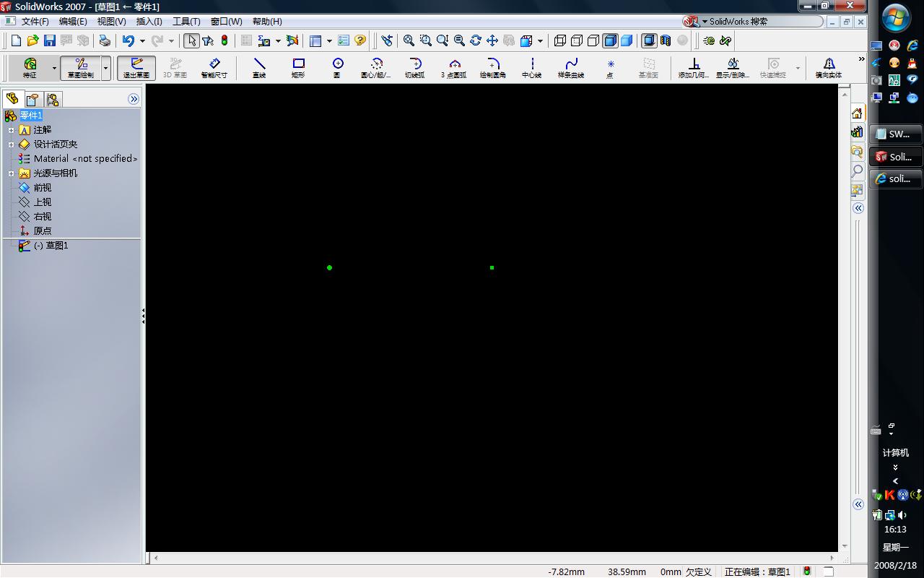Select the 直线 Line tool

[x=259, y=68]
